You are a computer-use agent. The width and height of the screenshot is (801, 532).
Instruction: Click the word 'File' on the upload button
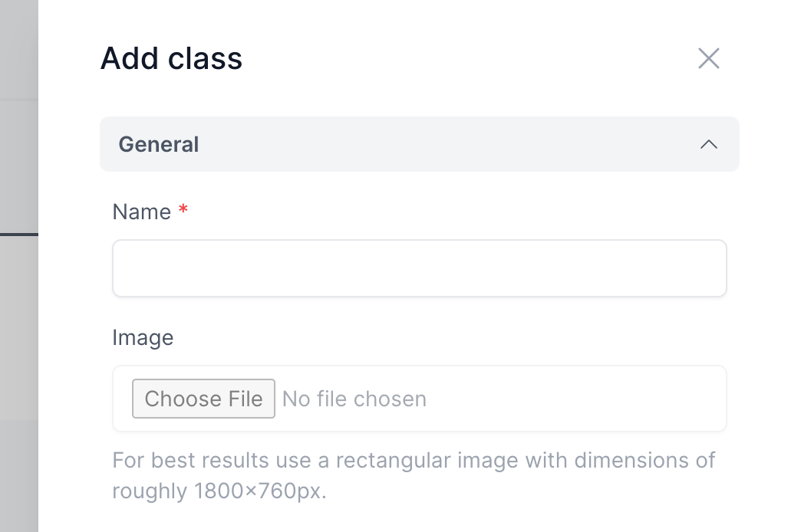(246, 399)
